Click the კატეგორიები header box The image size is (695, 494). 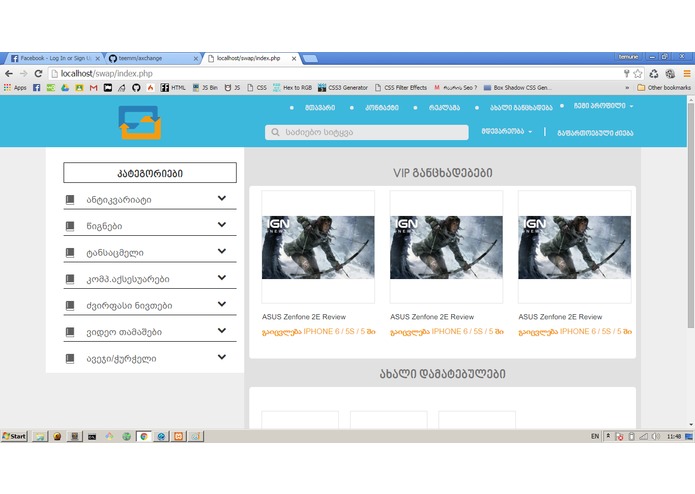pyautogui.click(x=150, y=172)
